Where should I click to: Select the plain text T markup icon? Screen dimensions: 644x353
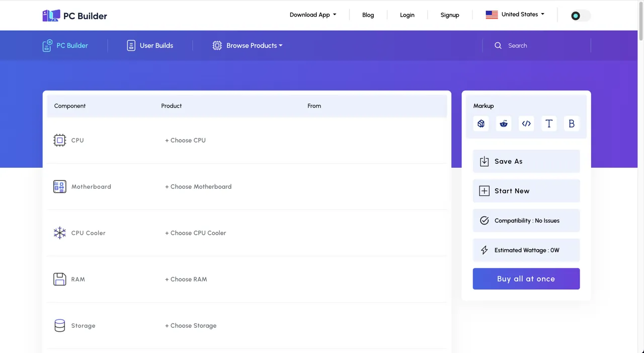coord(549,123)
